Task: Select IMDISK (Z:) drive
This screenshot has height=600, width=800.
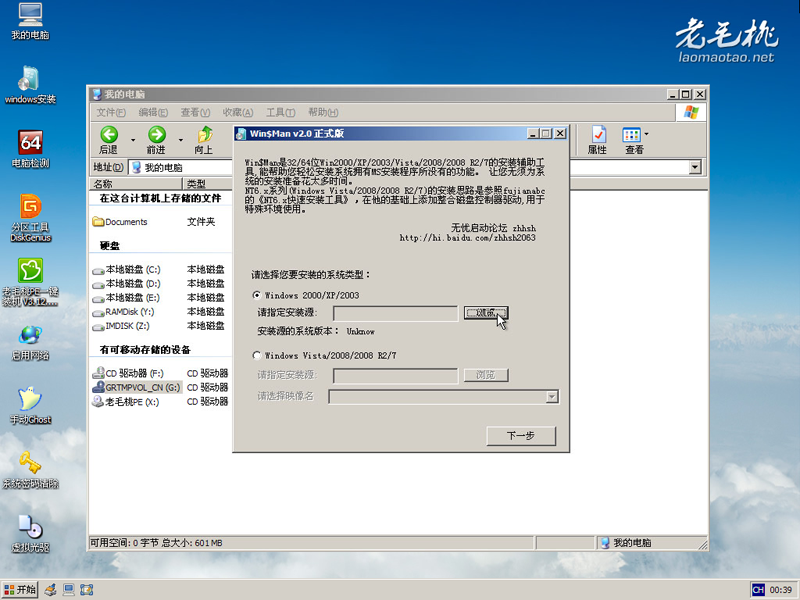Action: (x=121, y=326)
